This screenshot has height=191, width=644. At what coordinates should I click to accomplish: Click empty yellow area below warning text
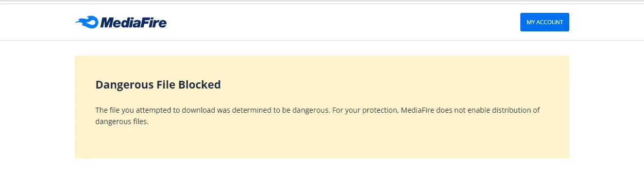tap(322, 144)
